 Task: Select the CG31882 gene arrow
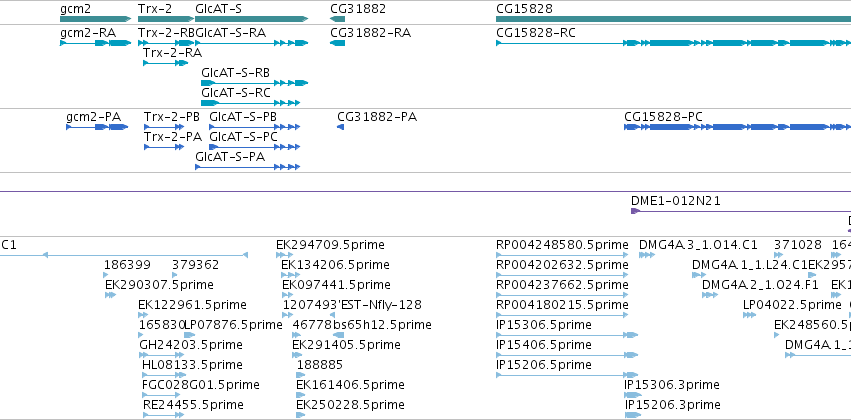coord(337,19)
